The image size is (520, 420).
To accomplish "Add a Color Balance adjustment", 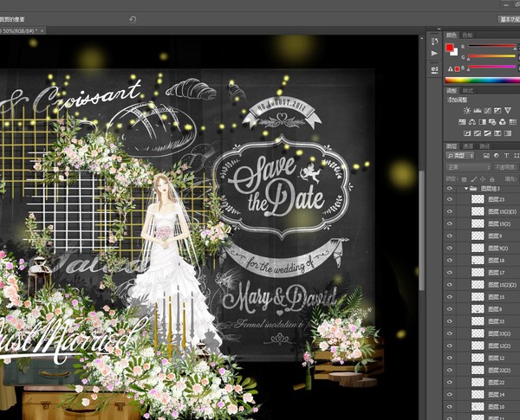I will (x=472, y=122).
